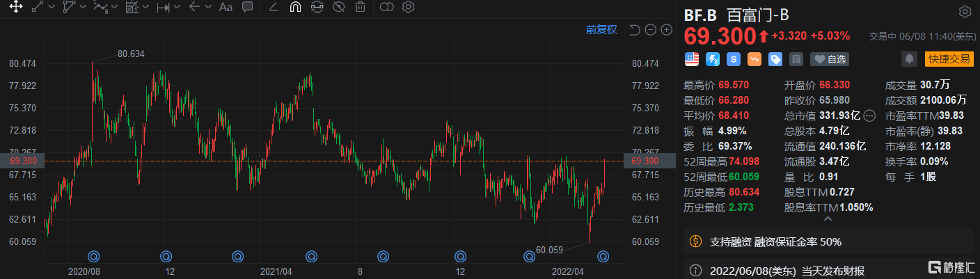Image resolution: width=980 pixels, height=279 pixels.
Task: Open the 前复权 adjustment menu
Action: pos(601,29)
